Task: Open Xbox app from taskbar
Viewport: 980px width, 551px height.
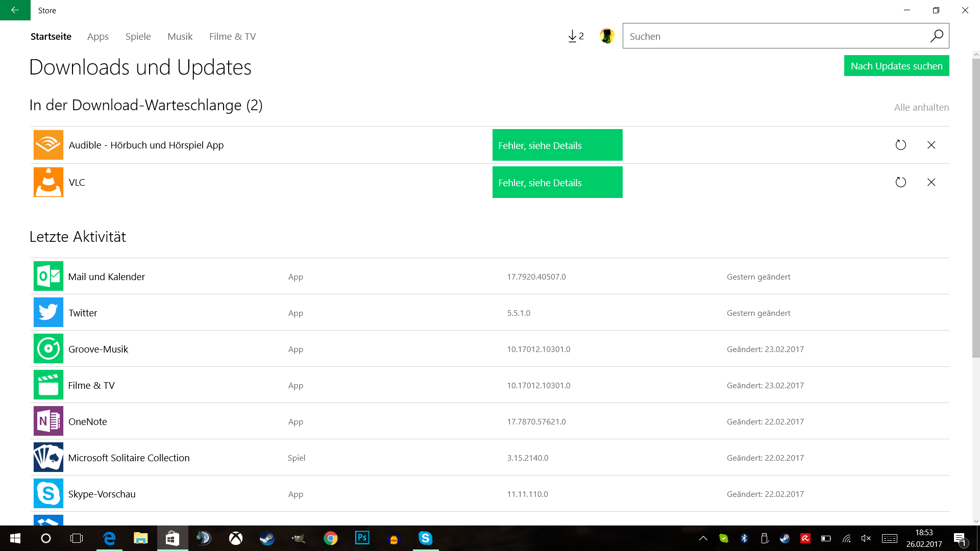Action: pos(236,538)
